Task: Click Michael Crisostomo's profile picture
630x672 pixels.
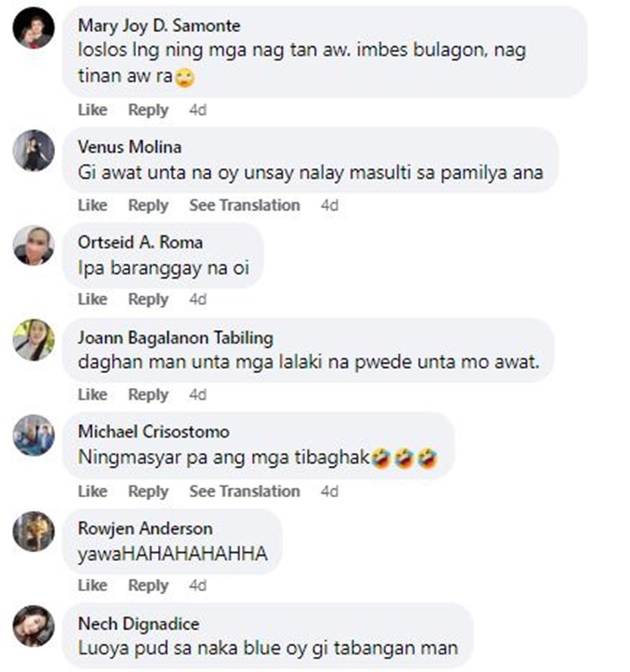Action: [34, 435]
